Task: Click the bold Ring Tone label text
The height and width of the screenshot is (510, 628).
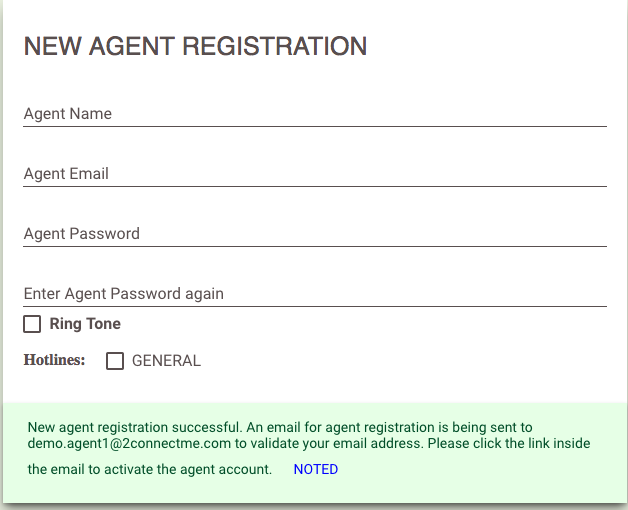Action: tap(85, 324)
